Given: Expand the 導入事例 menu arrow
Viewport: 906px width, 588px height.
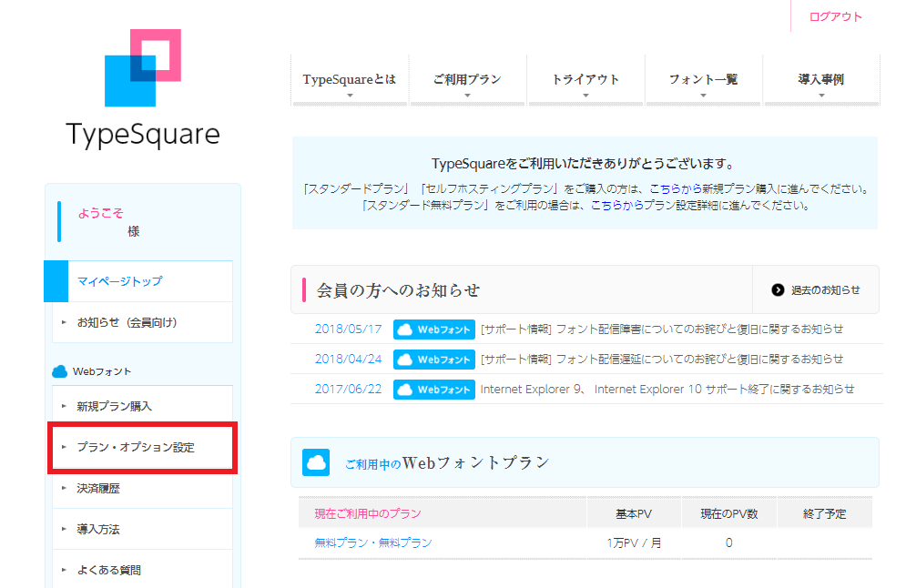Looking at the screenshot, I should (821, 96).
